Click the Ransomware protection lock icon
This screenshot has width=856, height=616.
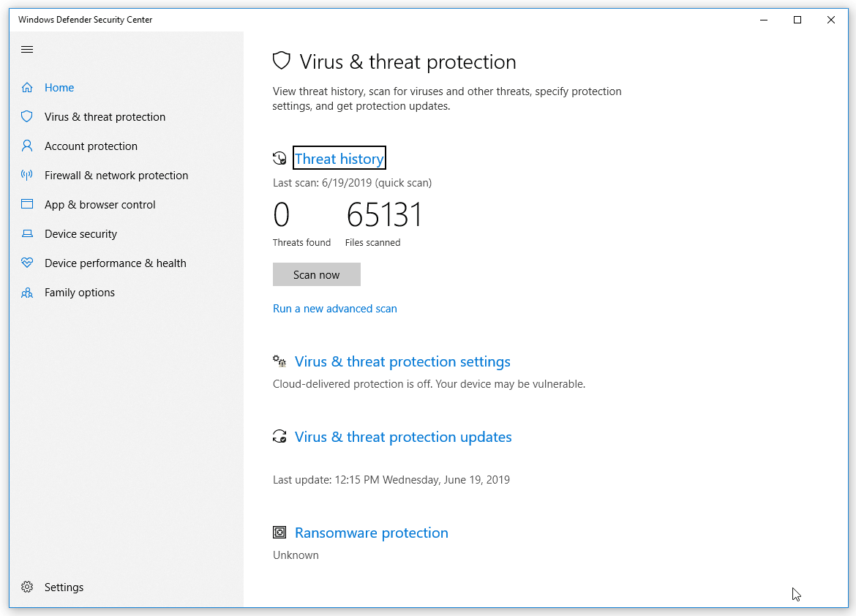279,533
